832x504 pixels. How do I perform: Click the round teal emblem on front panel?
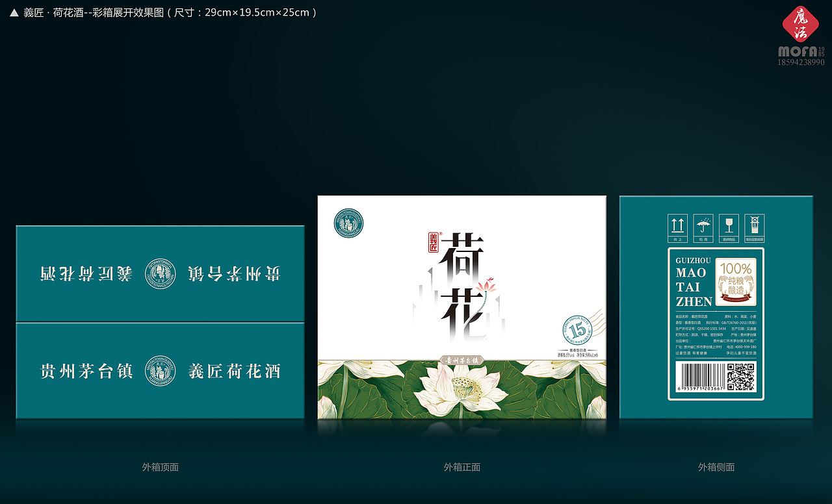coord(348,223)
